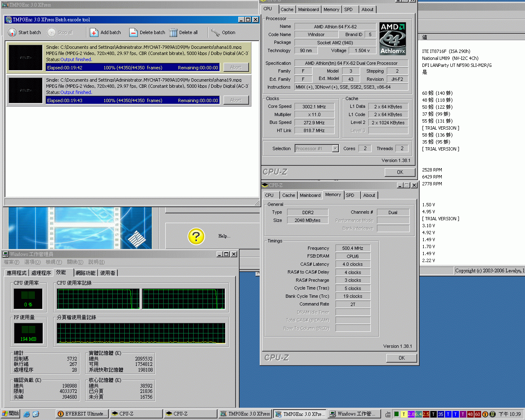This screenshot has width=525, height=420.
Task: Open SPD tab in upper CPU-Z window
Action: (x=348, y=9)
